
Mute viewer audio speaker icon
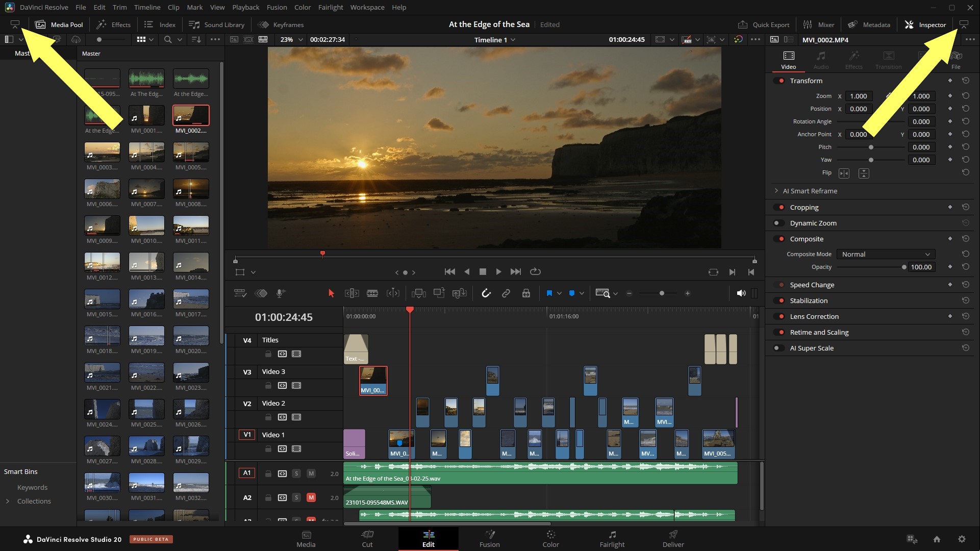[741, 293]
